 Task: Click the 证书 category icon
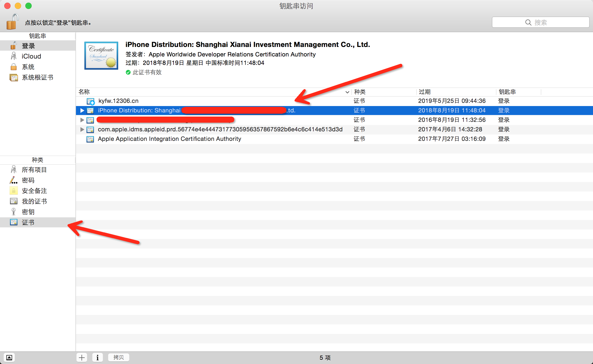point(13,222)
